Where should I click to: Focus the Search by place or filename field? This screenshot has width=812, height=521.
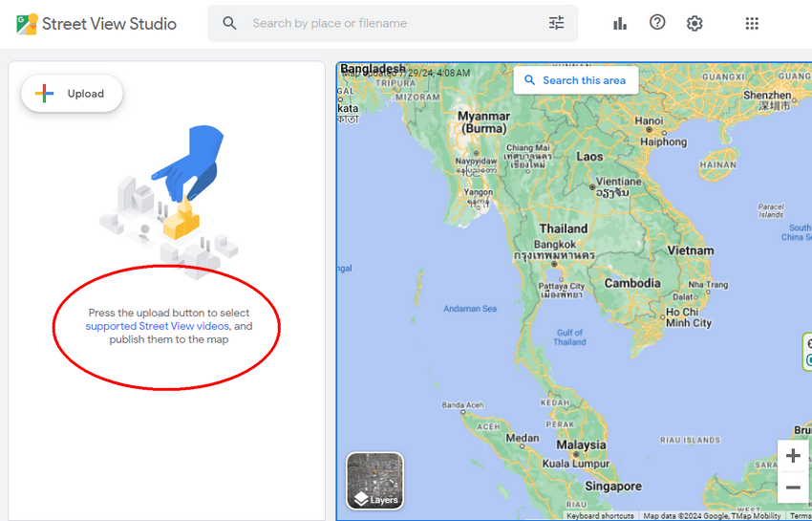(393, 23)
